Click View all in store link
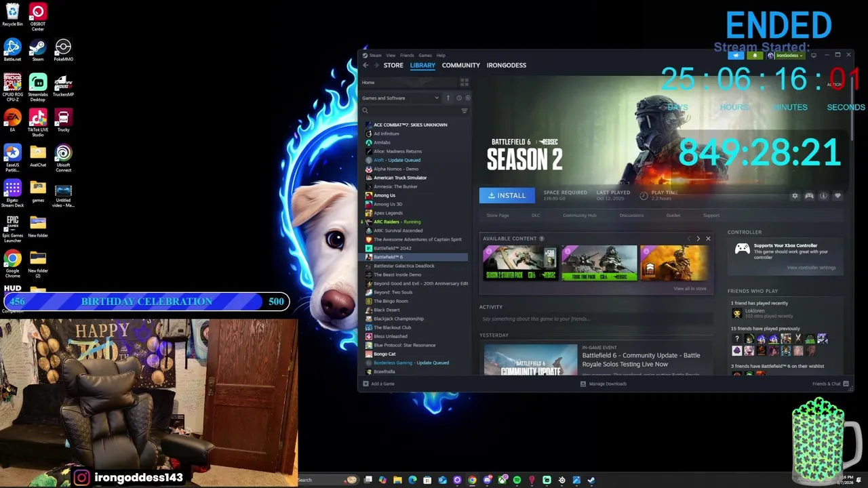This screenshot has width=868, height=488. 690,289
